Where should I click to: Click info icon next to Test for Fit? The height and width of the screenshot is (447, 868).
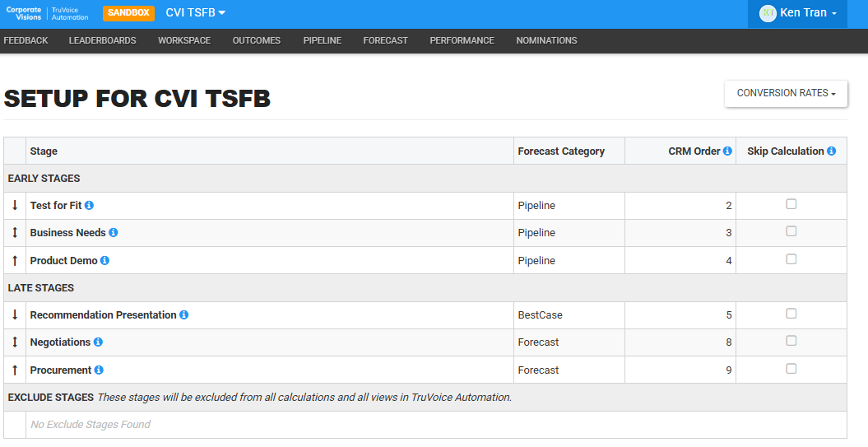coord(89,206)
